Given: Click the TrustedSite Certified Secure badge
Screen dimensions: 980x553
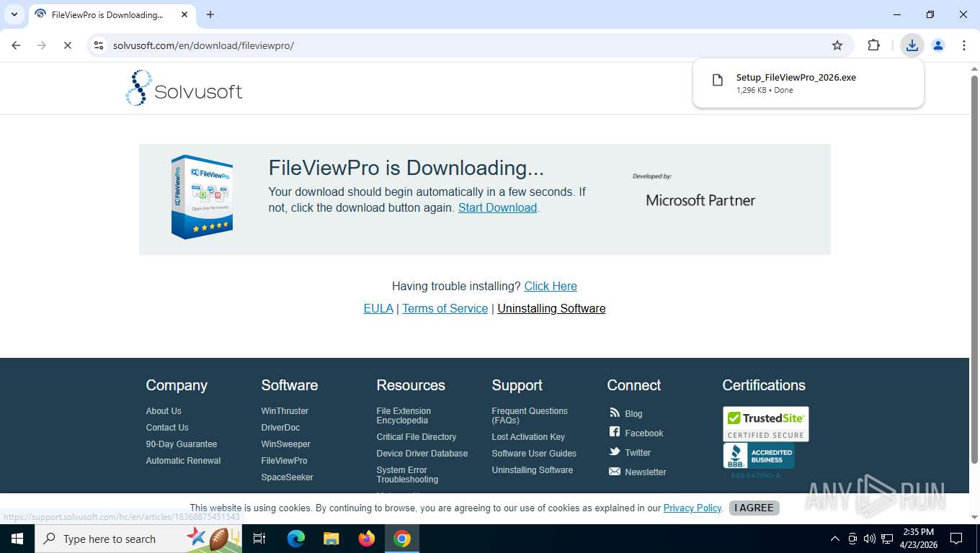Looking at the screenshot, I should pyautogui.click(x=766, y=424).
